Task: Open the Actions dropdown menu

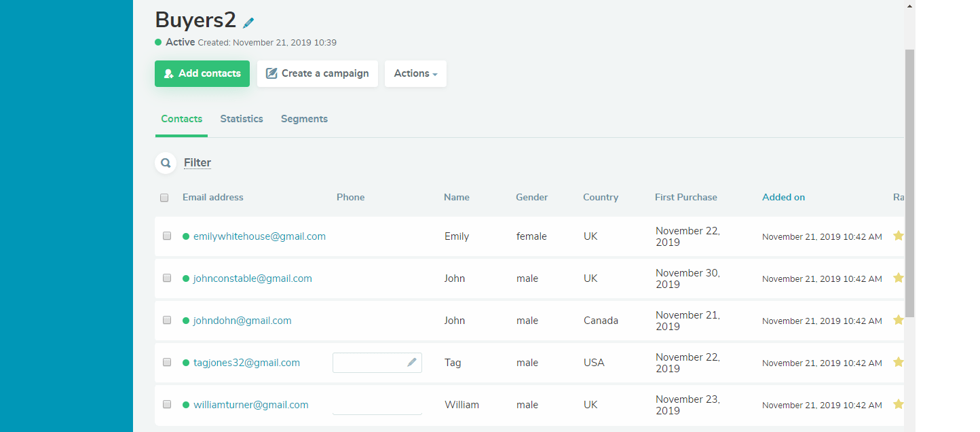Action: [415, 73]
